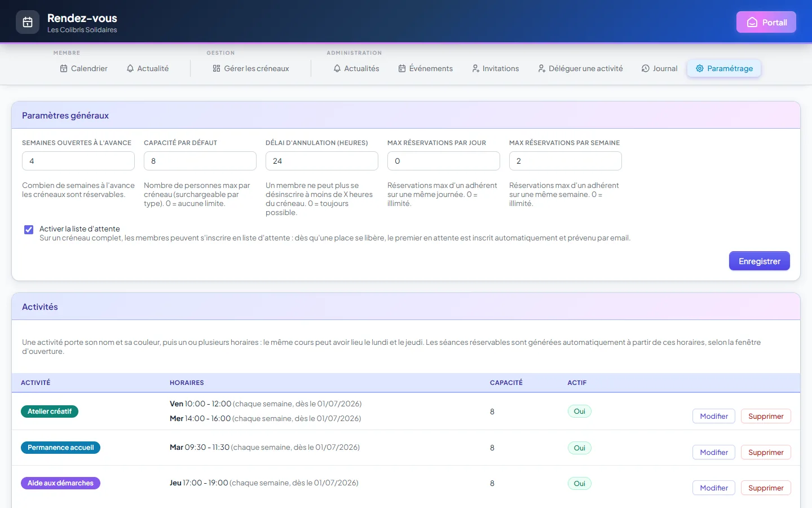Image resolution: width=812 pixels, height=508 pixels.
Task: Click the bell icon beside member Actualité
Action: click(130, 68)
